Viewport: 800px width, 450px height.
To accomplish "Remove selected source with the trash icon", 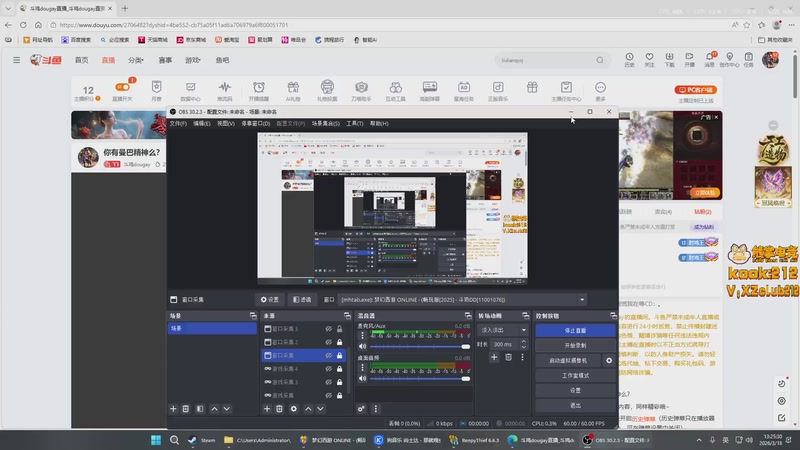I will [x=280, y=409].
